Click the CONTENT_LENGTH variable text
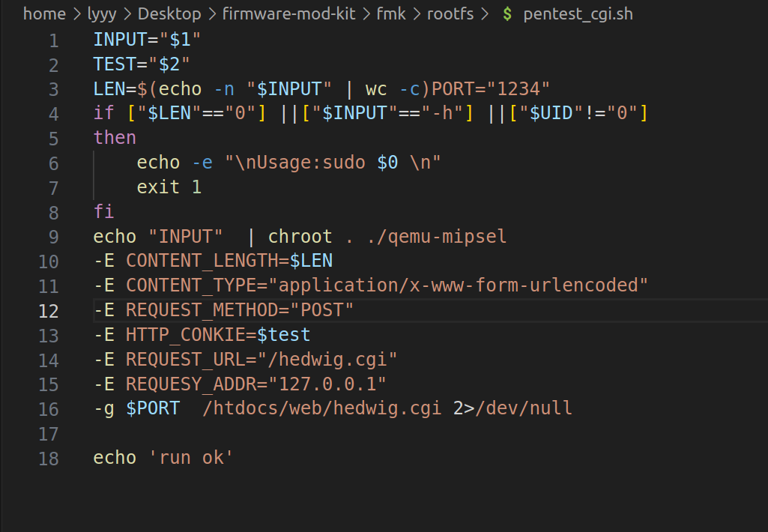This screenshot has height=532, width=768. coord(207,262)
